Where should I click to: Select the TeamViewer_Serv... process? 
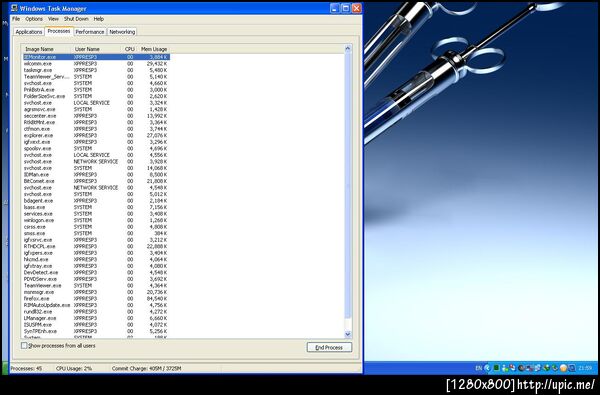(x=96, y=77)
